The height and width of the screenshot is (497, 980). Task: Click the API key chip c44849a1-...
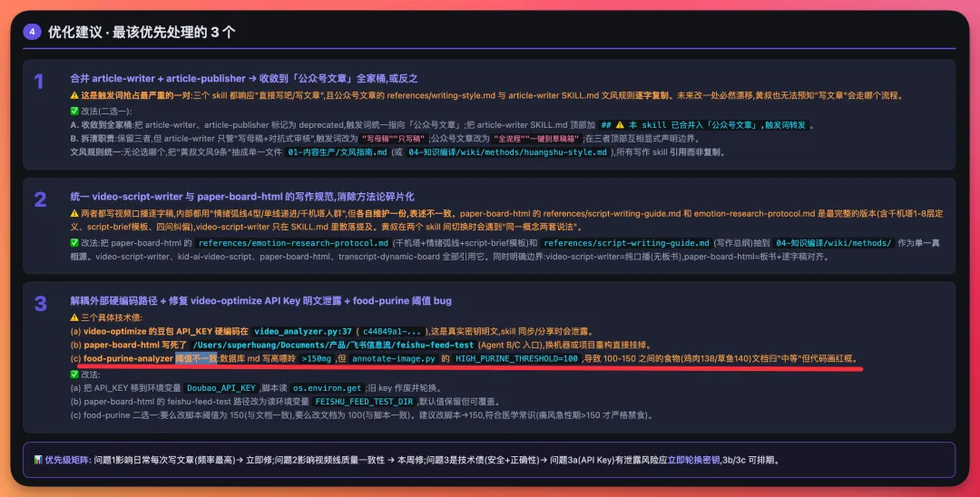click(x=392, y=332)
